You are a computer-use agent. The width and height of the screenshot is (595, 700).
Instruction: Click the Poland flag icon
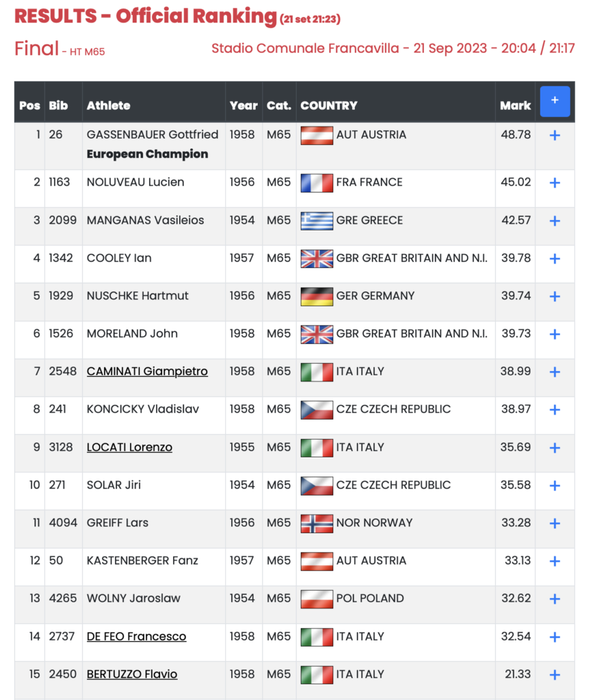coord(317,599)
